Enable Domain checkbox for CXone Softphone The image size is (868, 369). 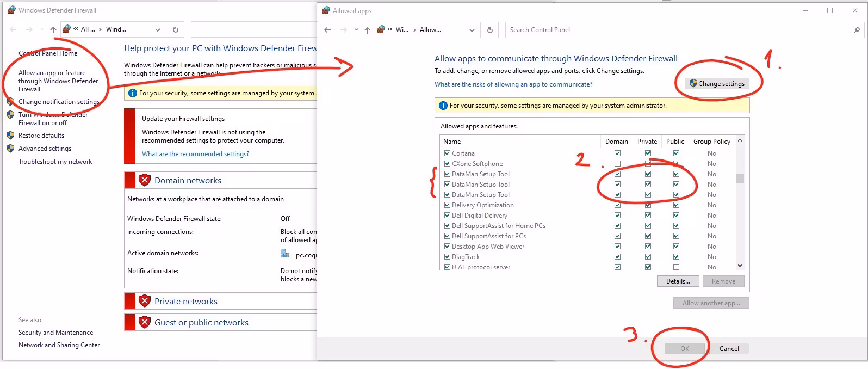pyautogui.click(x=617, y=164)
